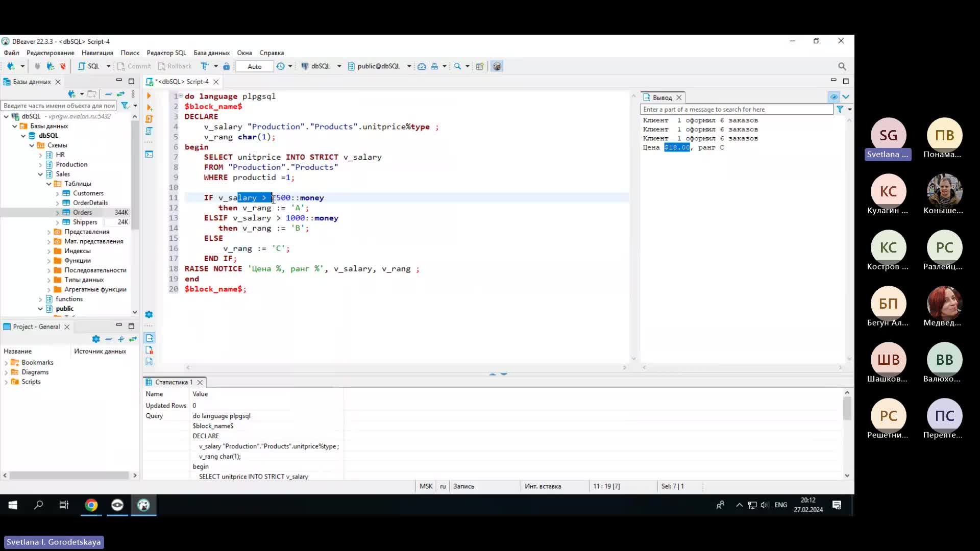Select the Shippers table in navigator
Image resolution: width=980 pixels, height=551 pixels.
point(85,222)
